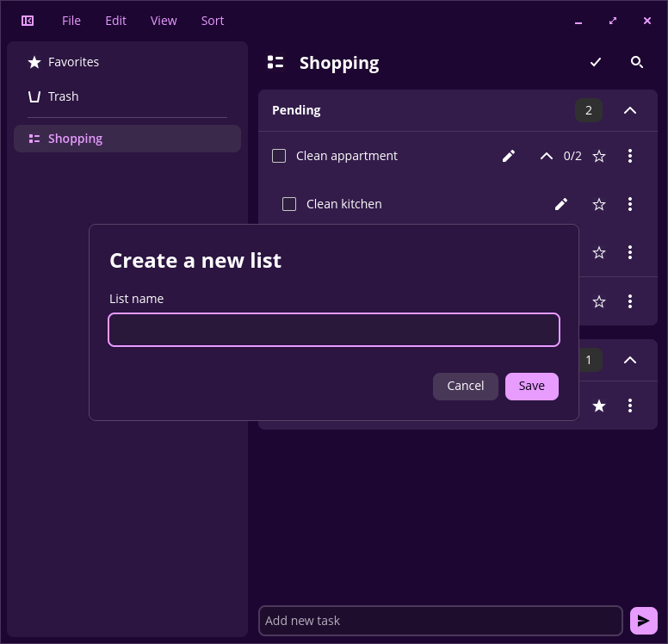The image size is (668, 644).
Task: Star the Clean appartment task
Action: [599, 156]
